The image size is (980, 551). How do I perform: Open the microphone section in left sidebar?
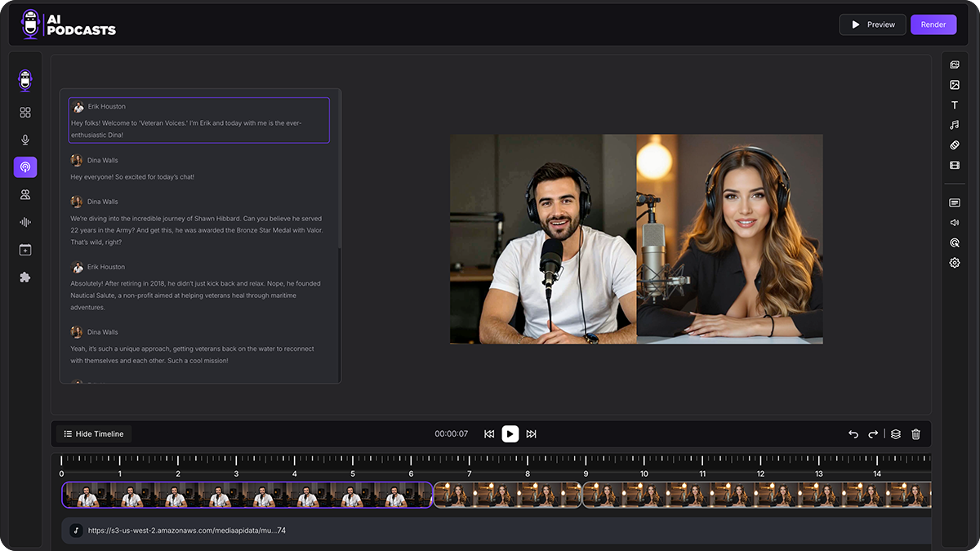click(x=25, y=140)
